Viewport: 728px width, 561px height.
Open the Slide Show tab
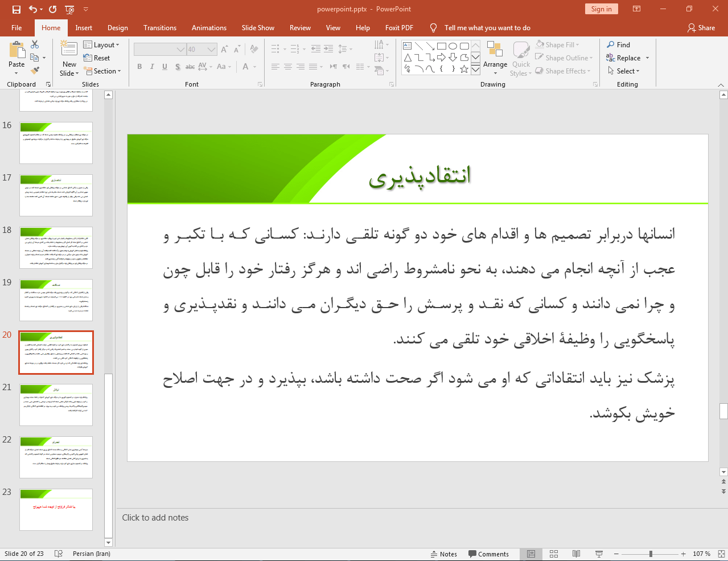click(x=258, y=28)
